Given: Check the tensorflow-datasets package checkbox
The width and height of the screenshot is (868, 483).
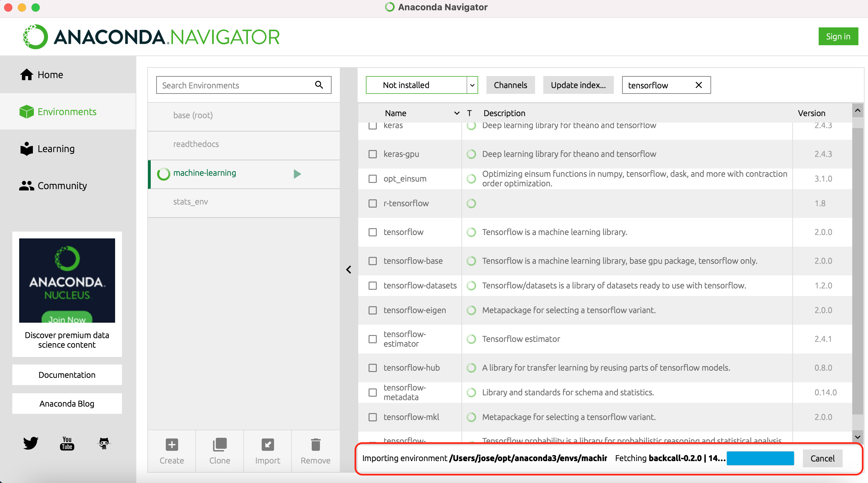Looking at the screenshot, I should tap(373, 286).
